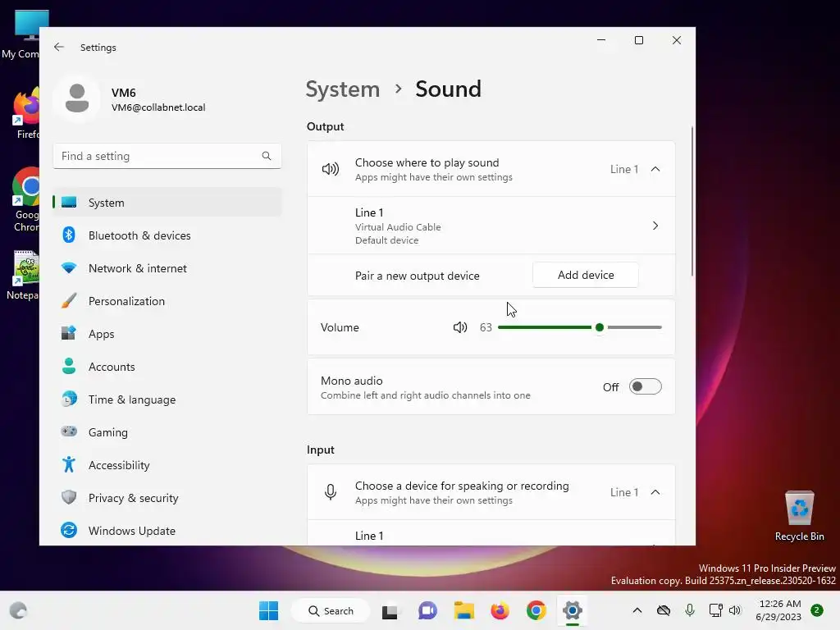Launch Google Chrome from the taskbar
This screenshot has width=840, height=630.
[536, 610]
